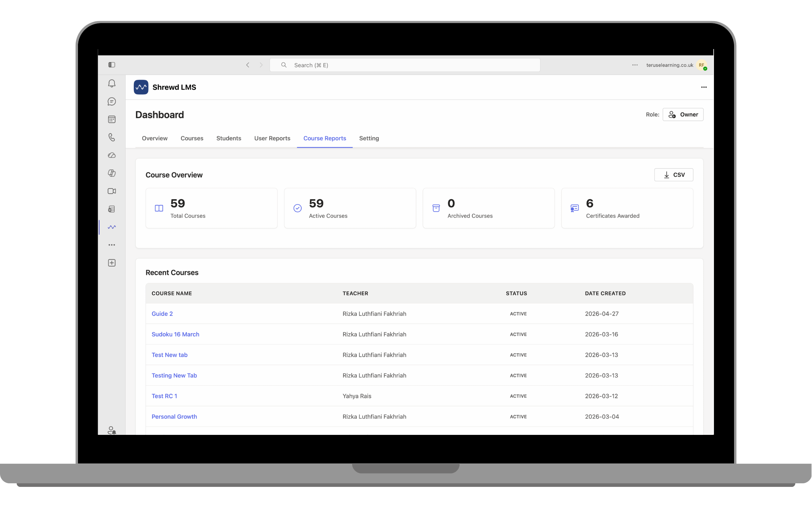Select the Course Reports tab

(324, 138)
